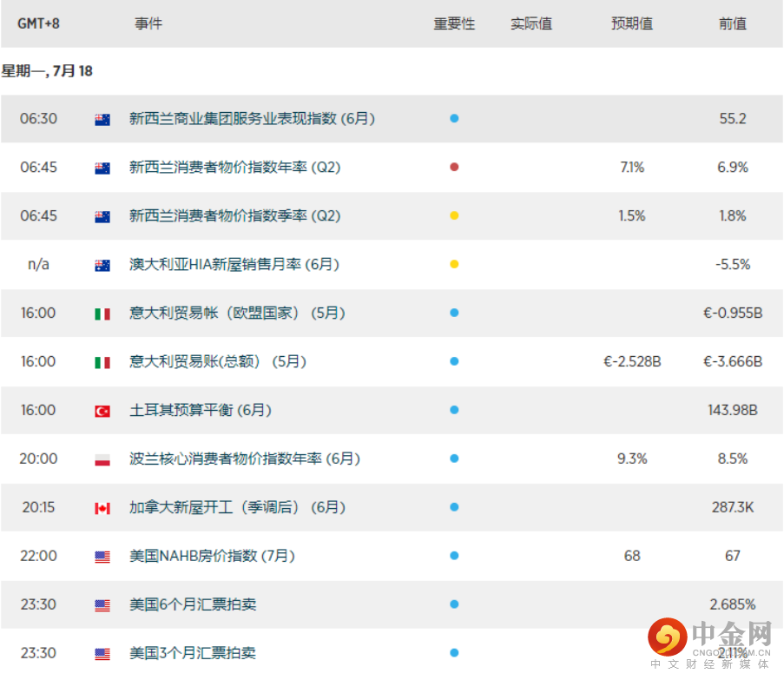Click Canada flag beside 加拿大新屋开工

(102, 508)
